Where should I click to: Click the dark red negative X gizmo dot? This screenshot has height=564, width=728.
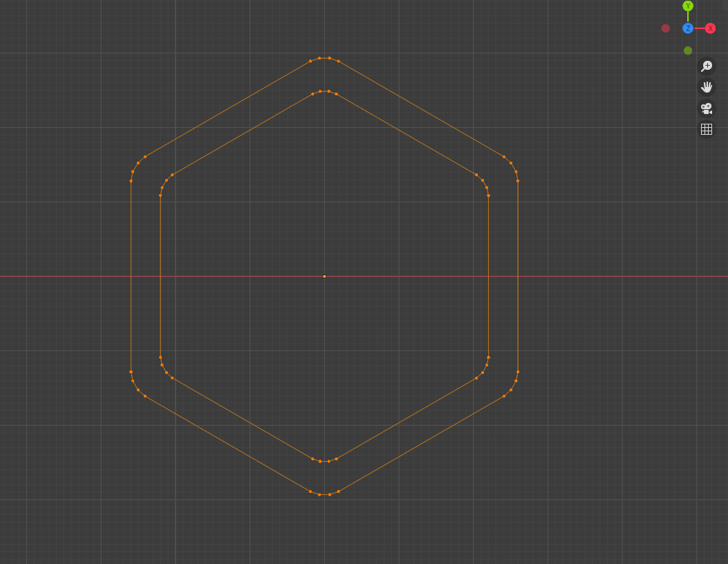coord(665,28)
